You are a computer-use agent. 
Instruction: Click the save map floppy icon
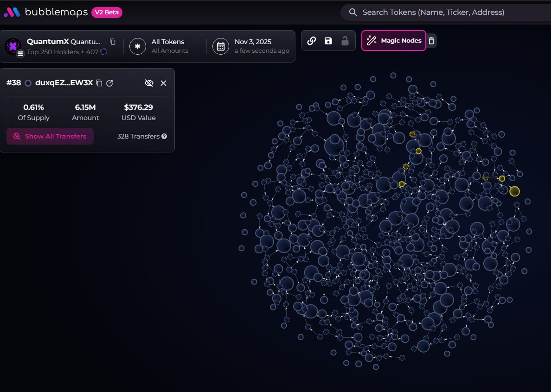pos(328,41)
